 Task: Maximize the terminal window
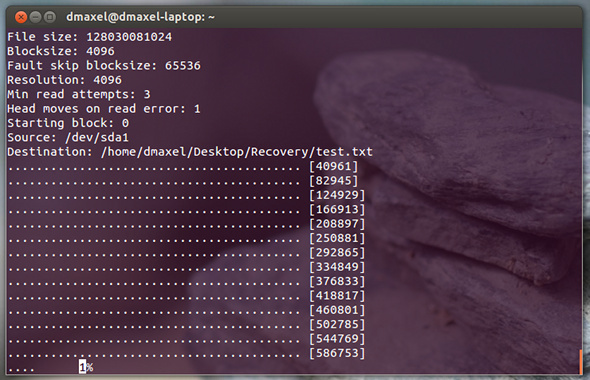(x=50, y=17)
